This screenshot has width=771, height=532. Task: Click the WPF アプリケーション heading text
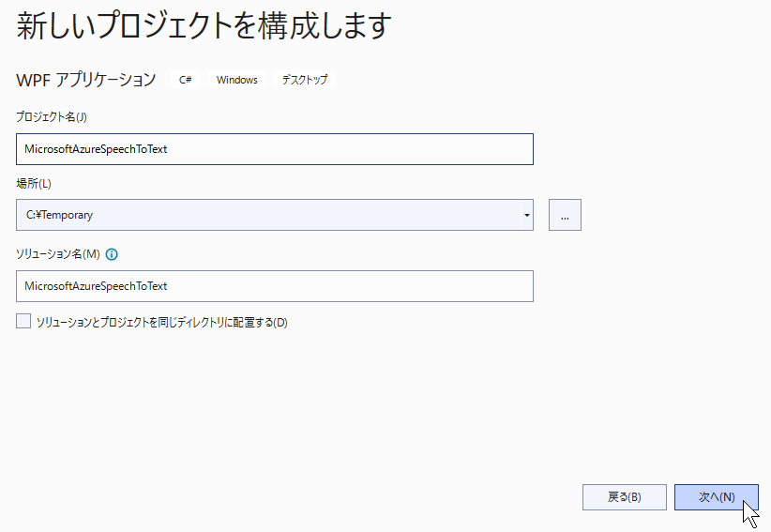[x=86, y=80]
